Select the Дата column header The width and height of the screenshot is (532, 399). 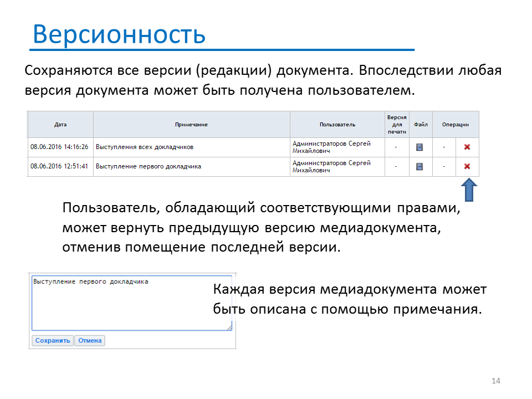(60, 125)
